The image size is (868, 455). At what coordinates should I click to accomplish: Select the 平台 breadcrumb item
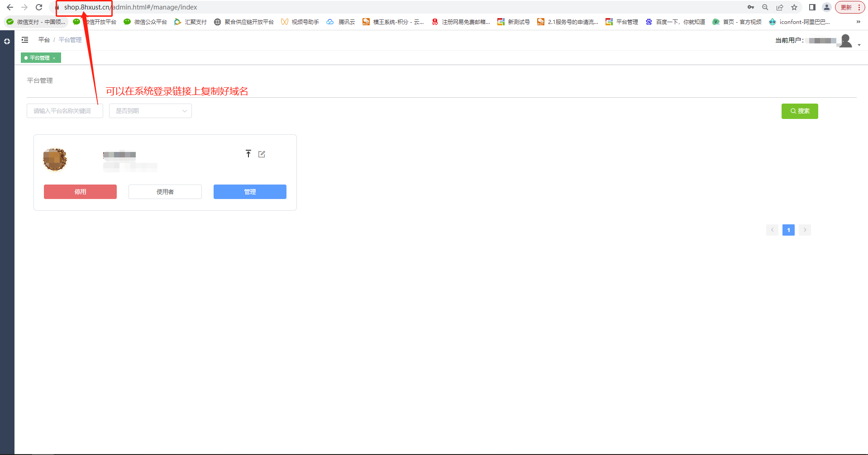pyautogui.click(x=44, y=40)
